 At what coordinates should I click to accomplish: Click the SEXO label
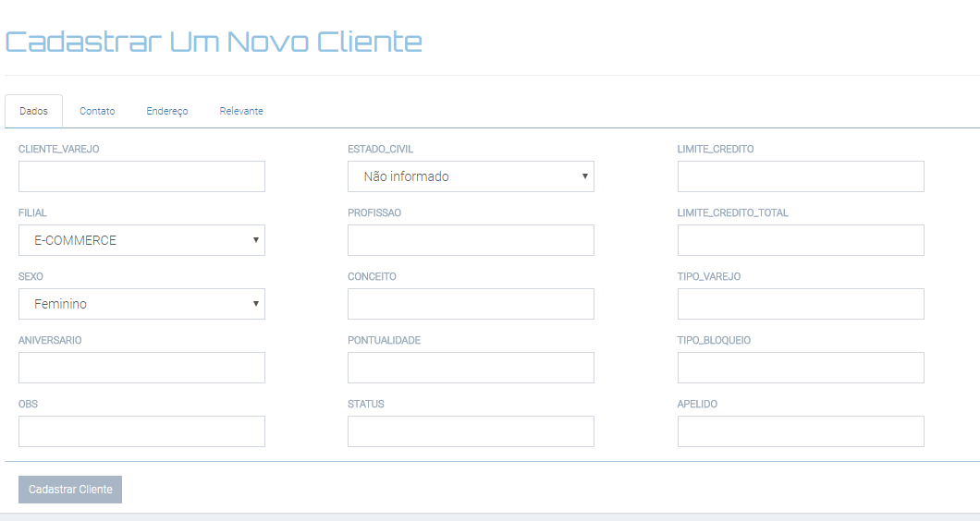pos(31,277)
